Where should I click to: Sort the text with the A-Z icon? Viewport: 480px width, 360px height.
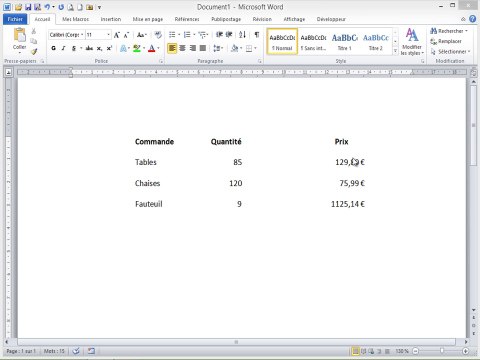(242, 34)
